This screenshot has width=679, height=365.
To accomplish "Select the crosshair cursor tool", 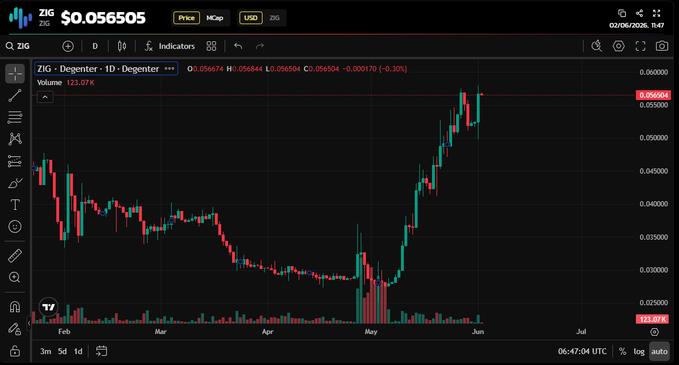I will (15, 74).
